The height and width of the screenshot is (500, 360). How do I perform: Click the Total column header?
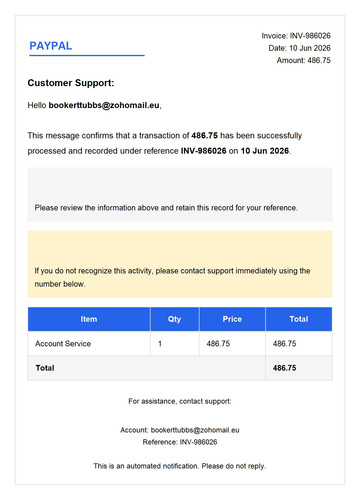pos(299,319)
